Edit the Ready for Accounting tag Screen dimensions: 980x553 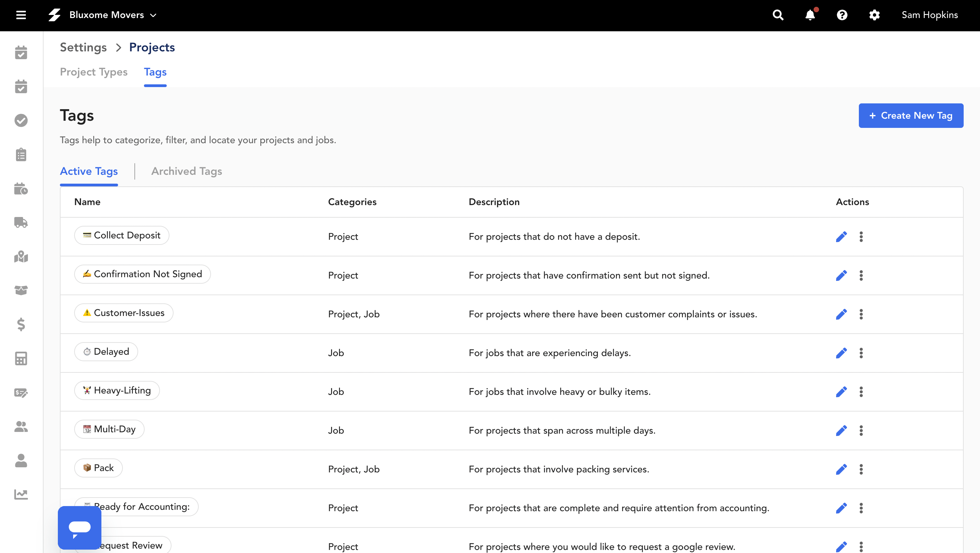(x=841, y=508)
